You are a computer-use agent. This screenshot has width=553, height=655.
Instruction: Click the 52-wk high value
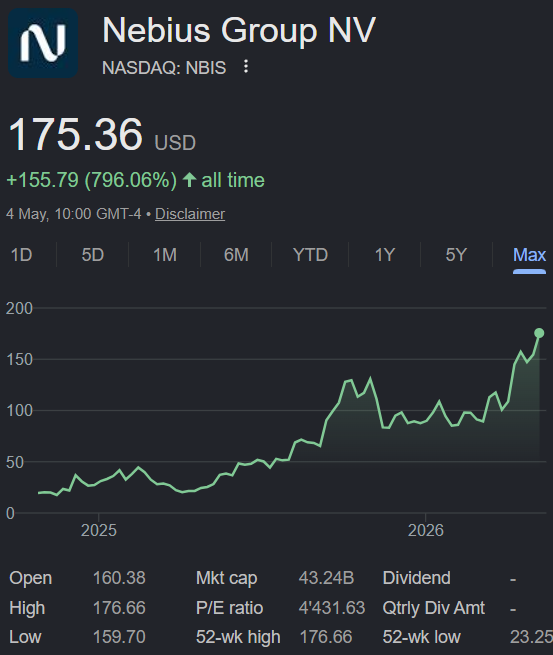[326, 637]
